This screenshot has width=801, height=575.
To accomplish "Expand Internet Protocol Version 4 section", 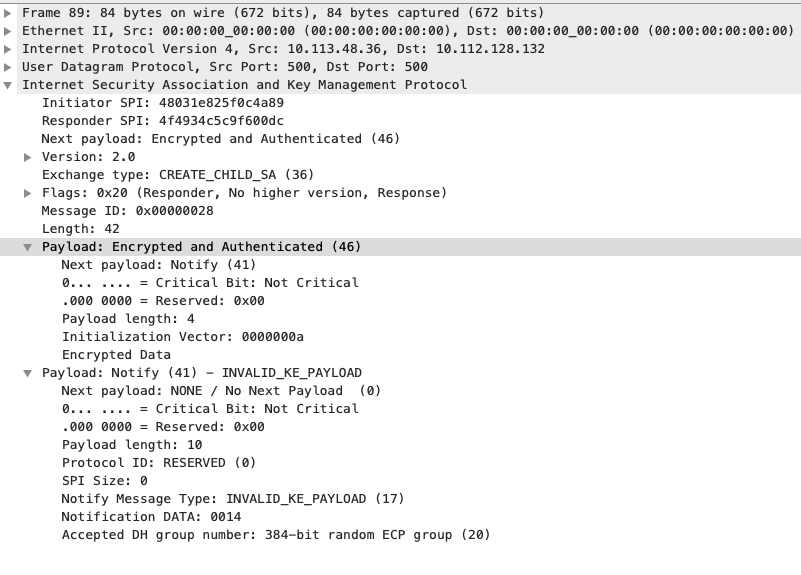I will 9,49.
